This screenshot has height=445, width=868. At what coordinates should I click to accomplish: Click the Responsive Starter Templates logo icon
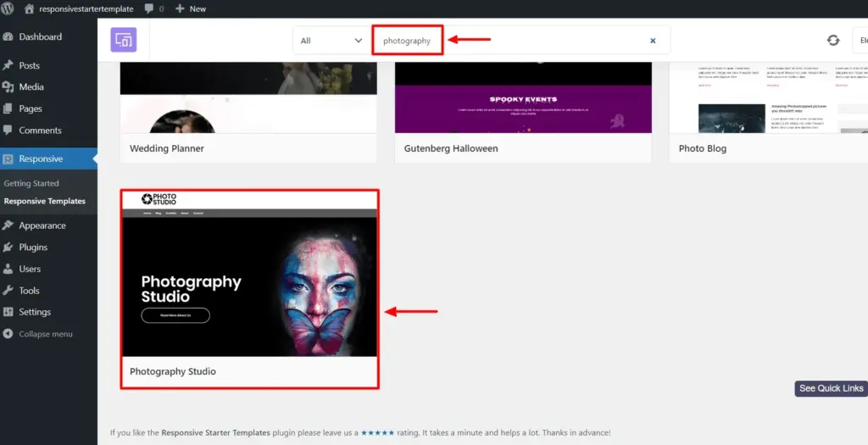point(123,40)
